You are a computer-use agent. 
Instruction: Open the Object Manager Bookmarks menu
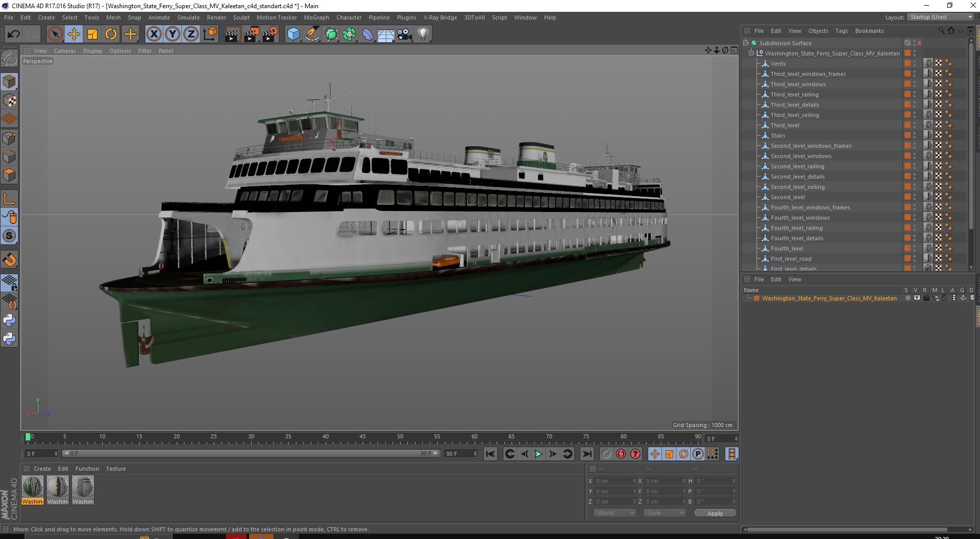(x=869, y=31)
